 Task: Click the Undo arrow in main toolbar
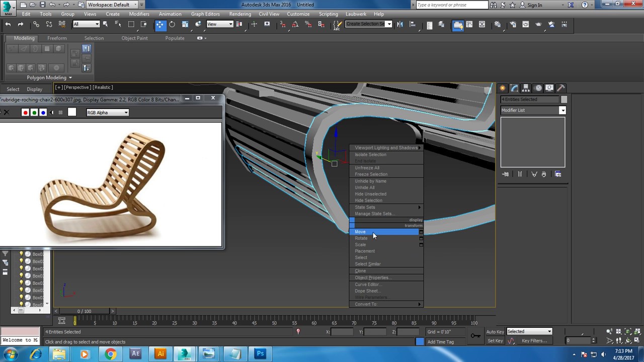pos(8,25)
